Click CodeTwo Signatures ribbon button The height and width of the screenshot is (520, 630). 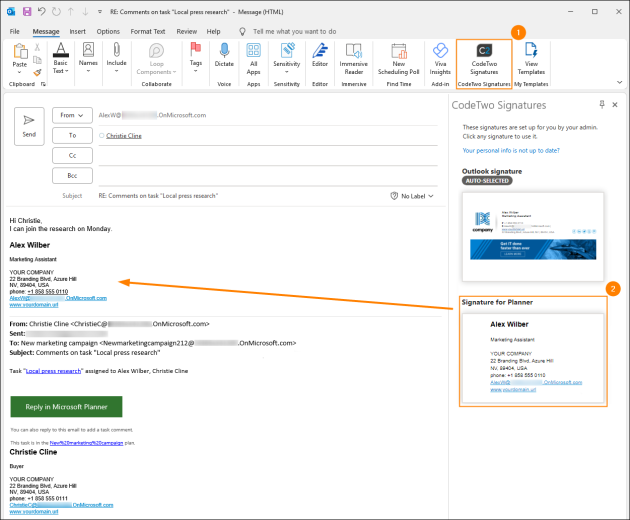(x=484, y=59)
